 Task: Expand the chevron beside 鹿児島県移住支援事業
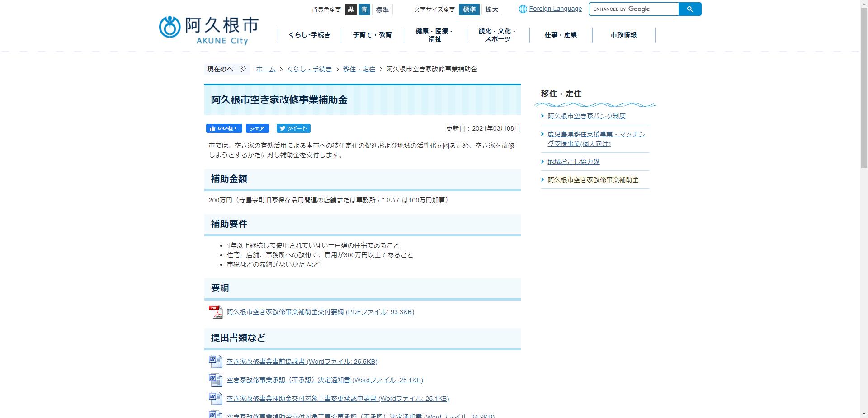pos(542,134)
